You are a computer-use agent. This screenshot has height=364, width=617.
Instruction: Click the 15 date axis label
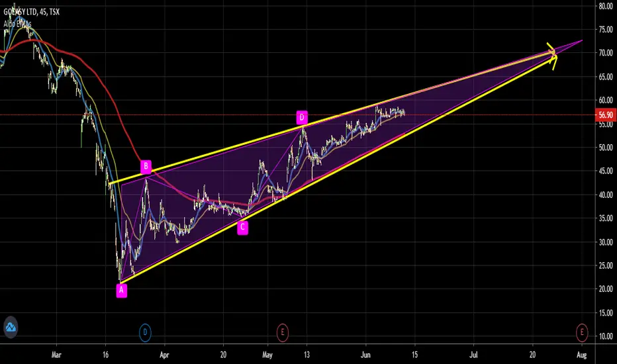click(414, 355)
